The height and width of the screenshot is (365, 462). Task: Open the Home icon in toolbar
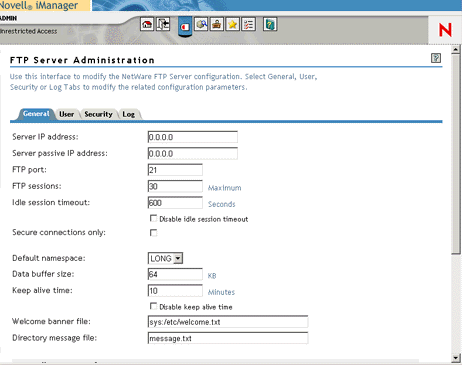147,24
